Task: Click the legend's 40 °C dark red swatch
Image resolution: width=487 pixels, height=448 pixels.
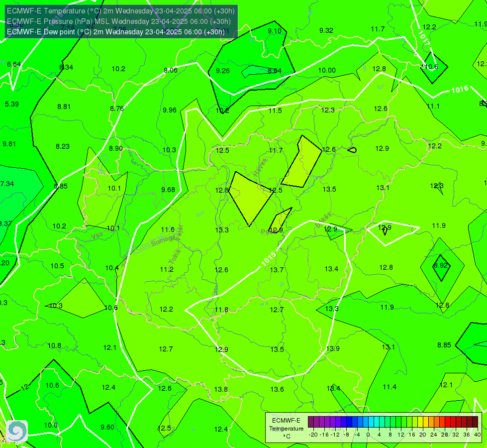Action: click(x=475, y=422)
